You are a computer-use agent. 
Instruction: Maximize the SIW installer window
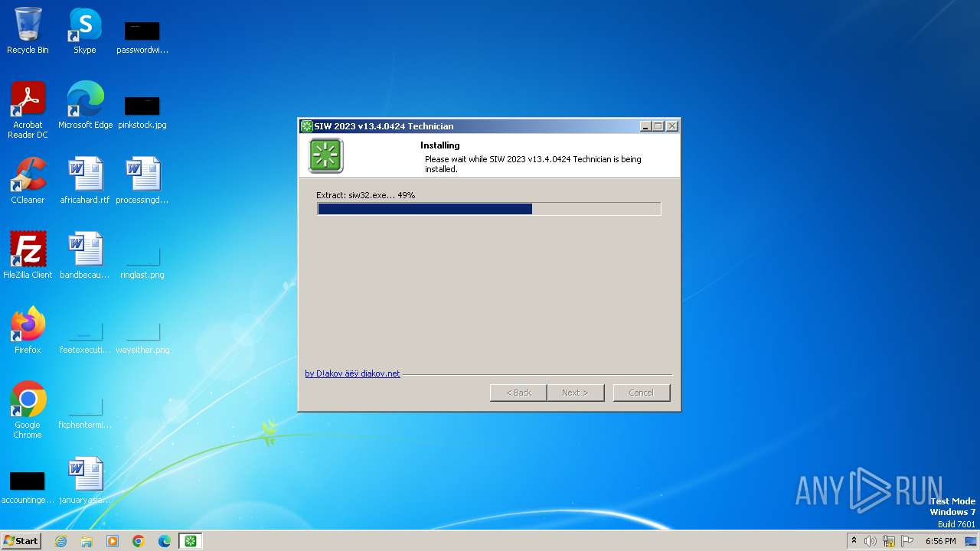click(x=658, y=126)
